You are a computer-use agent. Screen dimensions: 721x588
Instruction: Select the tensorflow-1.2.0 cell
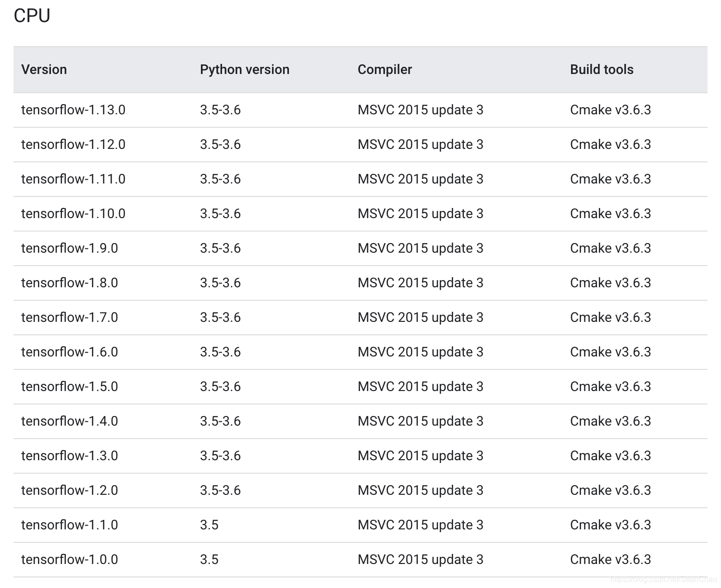pyautogui.click(x=70, y=490)
